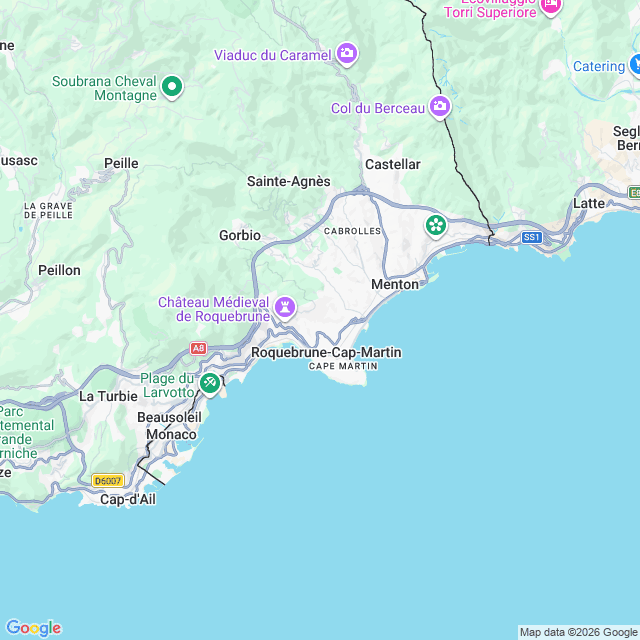The width and height of the screenshot is (640, 640).
Task: Select the Cap-d'Ail label
Action: click(x=128, y=499)
